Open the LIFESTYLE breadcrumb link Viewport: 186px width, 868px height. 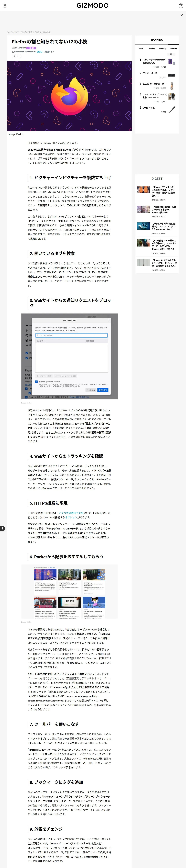coord(16,32)
